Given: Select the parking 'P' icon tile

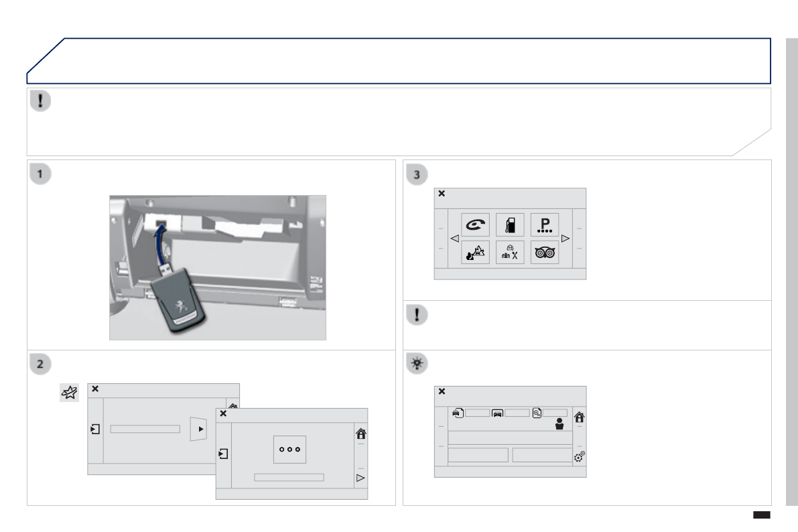Looking at the screenshot, I should tap(545, 225).
